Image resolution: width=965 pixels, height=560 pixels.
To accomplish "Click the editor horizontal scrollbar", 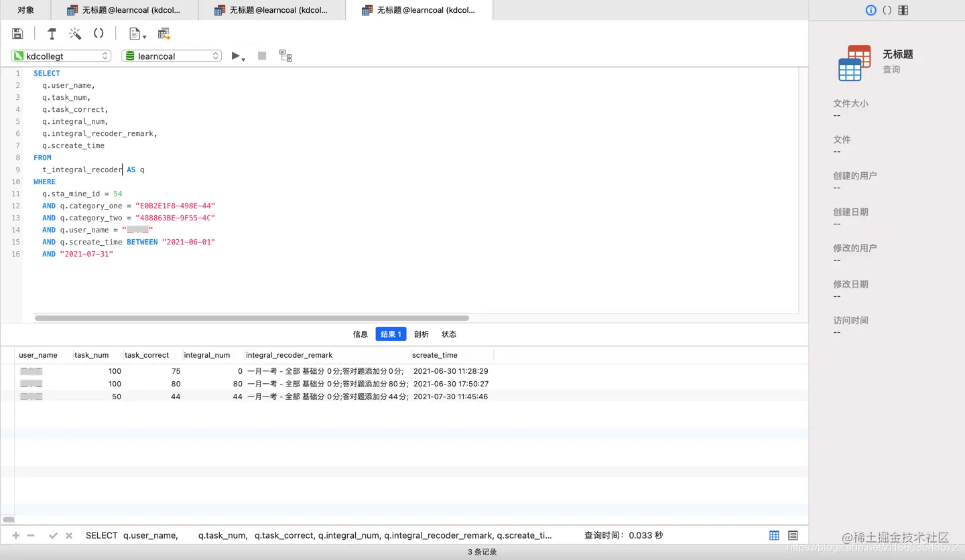I will [251, 318].
